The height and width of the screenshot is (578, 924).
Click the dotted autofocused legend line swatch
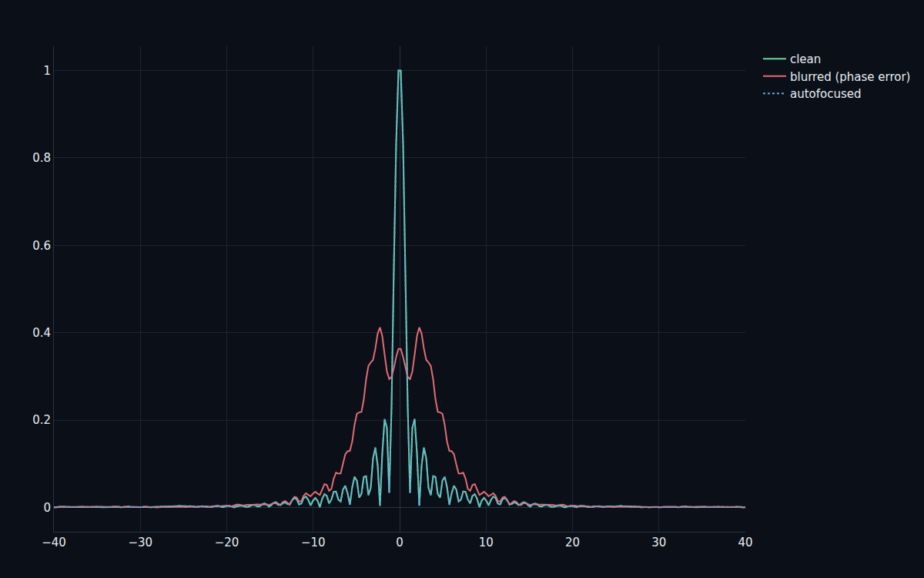(x=775, y=94)
